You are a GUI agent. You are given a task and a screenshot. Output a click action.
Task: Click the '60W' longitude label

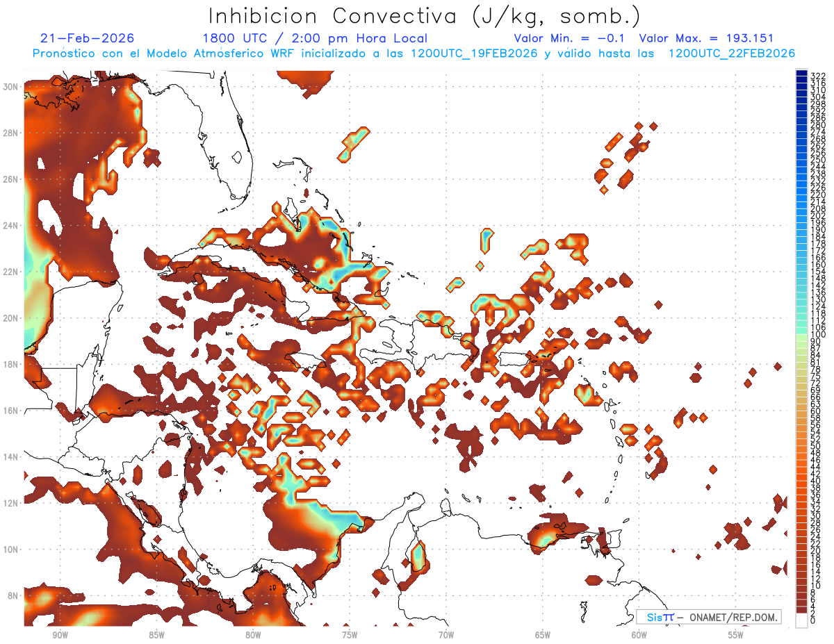pyautogui.click(x=639, y=635)
